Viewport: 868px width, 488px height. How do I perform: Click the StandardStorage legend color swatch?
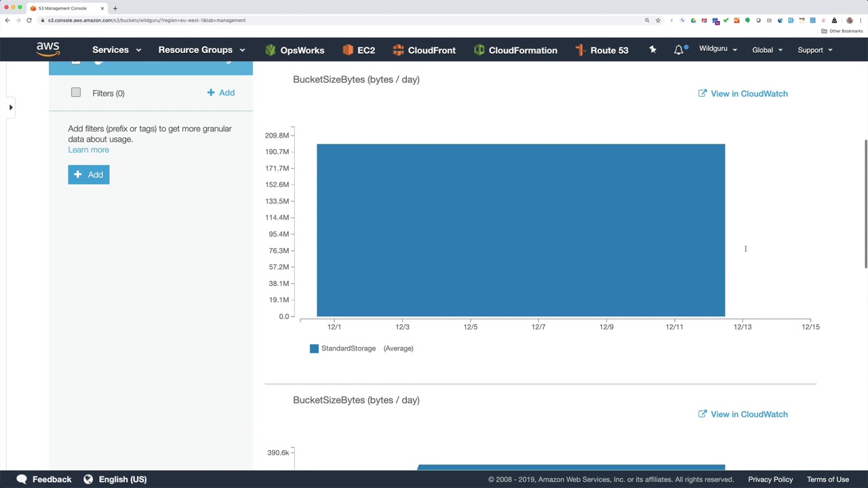(314, 348)
